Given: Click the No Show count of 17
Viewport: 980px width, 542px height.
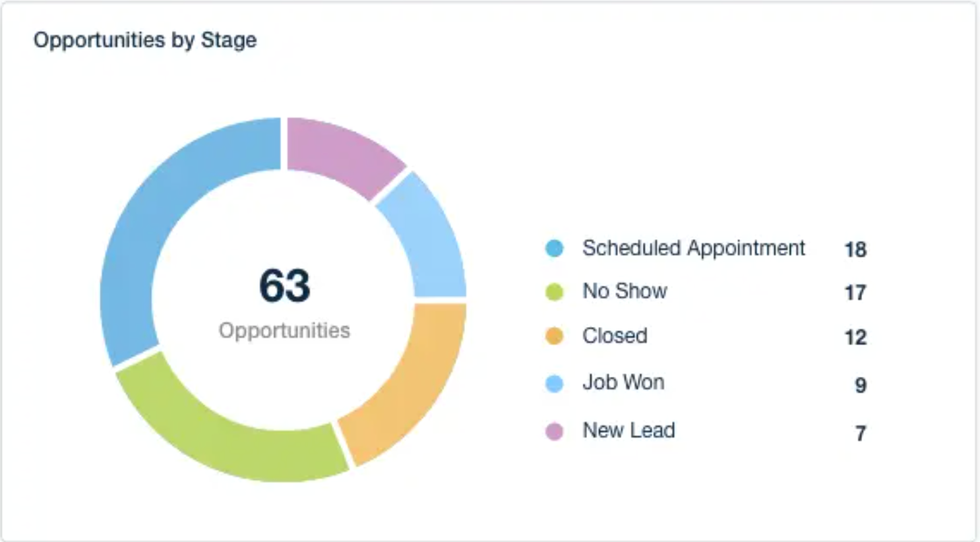Looking at the screenshot, I should [855, 293].
